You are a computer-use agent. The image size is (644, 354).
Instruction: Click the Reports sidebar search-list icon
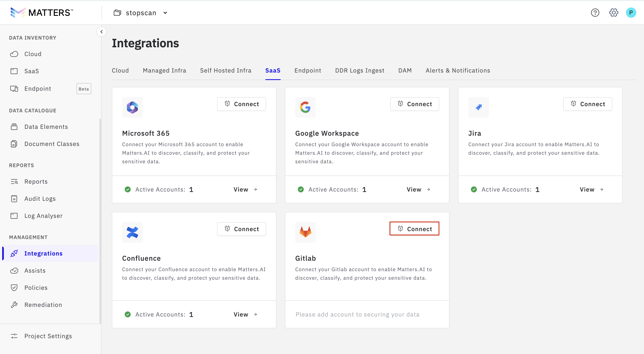pos(14,182)
